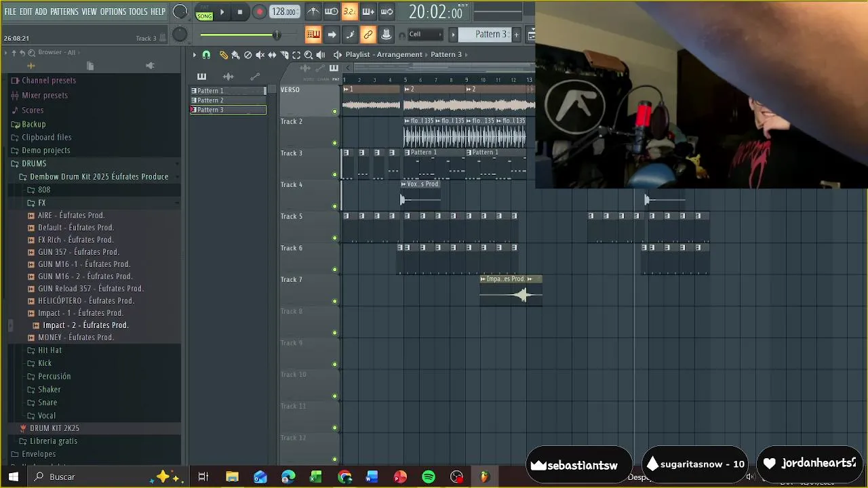Select the Paint brush tool in playlist toolbar
868x488 pixels.
(x=235, y=55)
